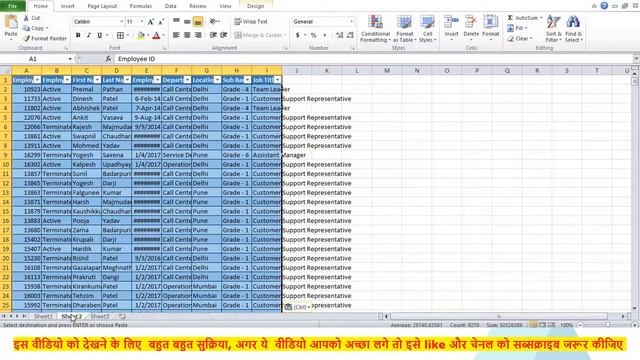Open Format as Table gallery
Image resolution: width=640 pixels, height=360 pixels.
(404, 29)
